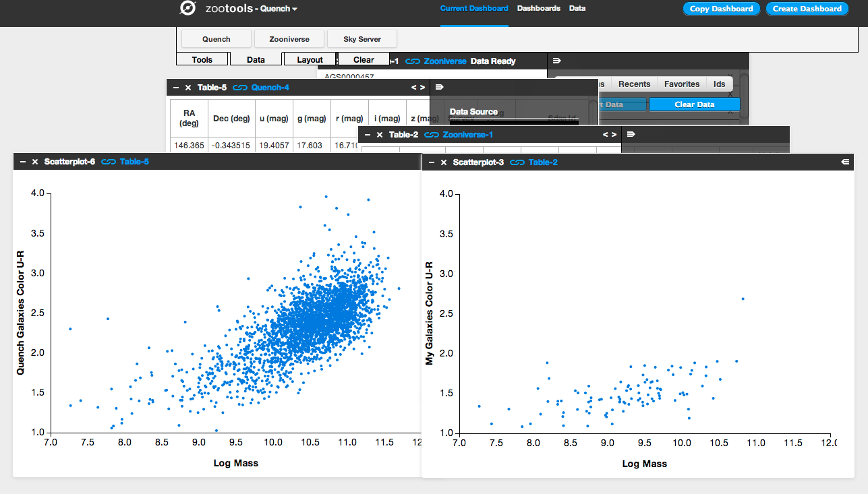Screen dimensions: 868x494
Task: Switch to the Current Dashboard tab
Action: [x=474, y=8]
